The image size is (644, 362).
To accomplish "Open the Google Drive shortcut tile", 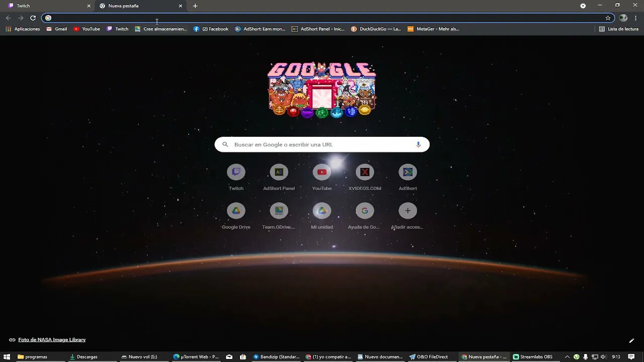I will coord(236,216).
